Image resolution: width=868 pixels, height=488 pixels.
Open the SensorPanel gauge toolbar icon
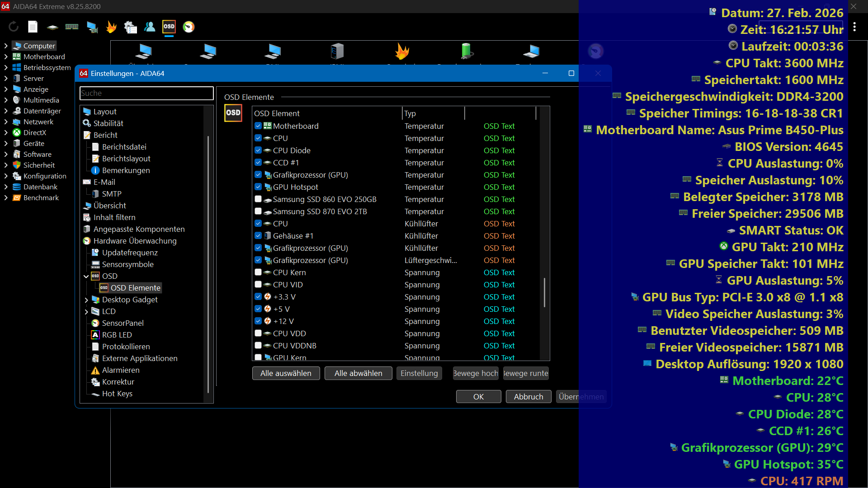point(189,27)
